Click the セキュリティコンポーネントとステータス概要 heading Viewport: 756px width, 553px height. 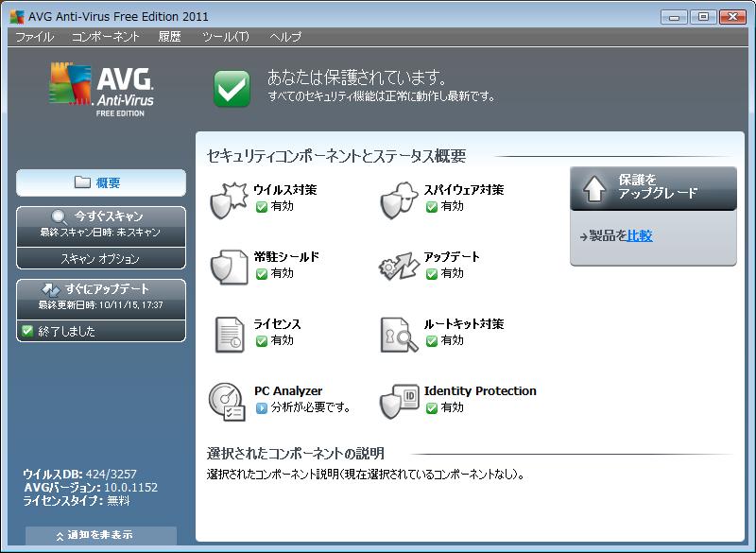pos(336,156)
